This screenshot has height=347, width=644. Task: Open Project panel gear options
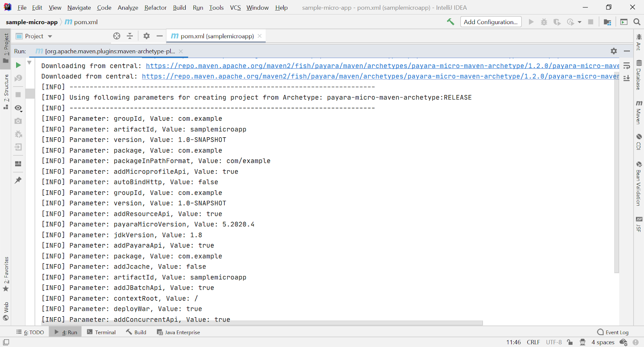(147, 36)
